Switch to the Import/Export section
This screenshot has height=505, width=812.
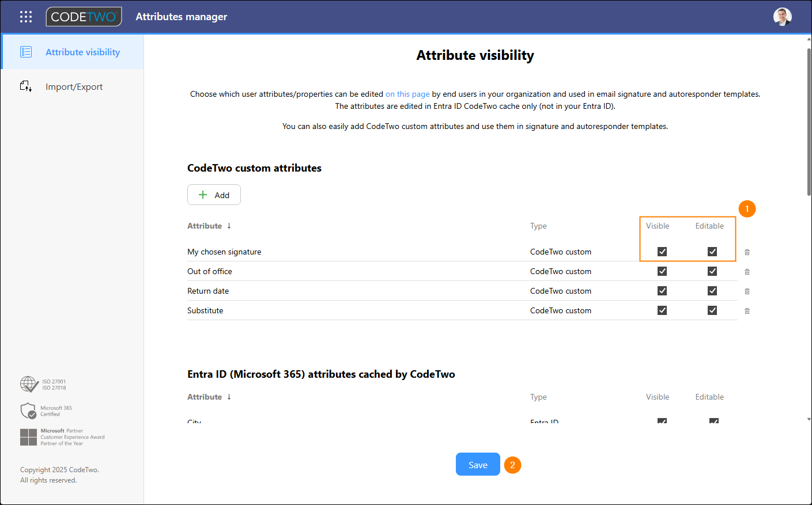(74, 87)
